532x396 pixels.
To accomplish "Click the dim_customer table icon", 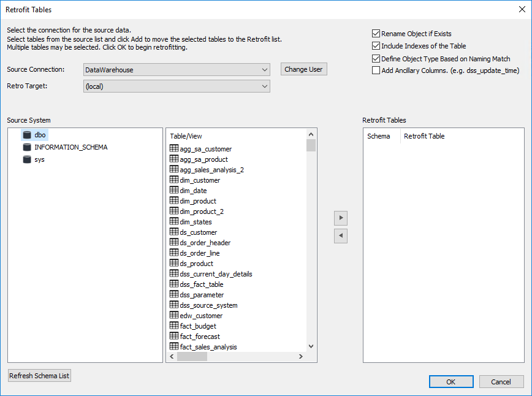I will click(174, 180).
